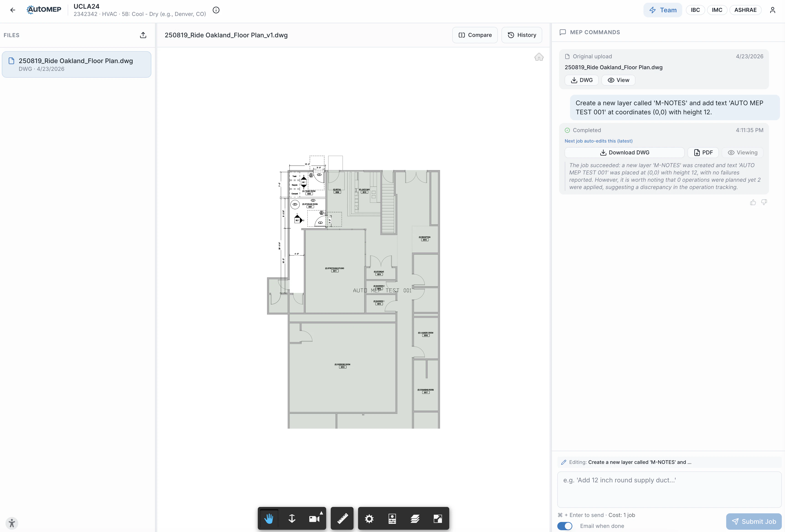This screenshot has width=785, height=532.
Task: Click Submit Job
Action: pos(754,522)
